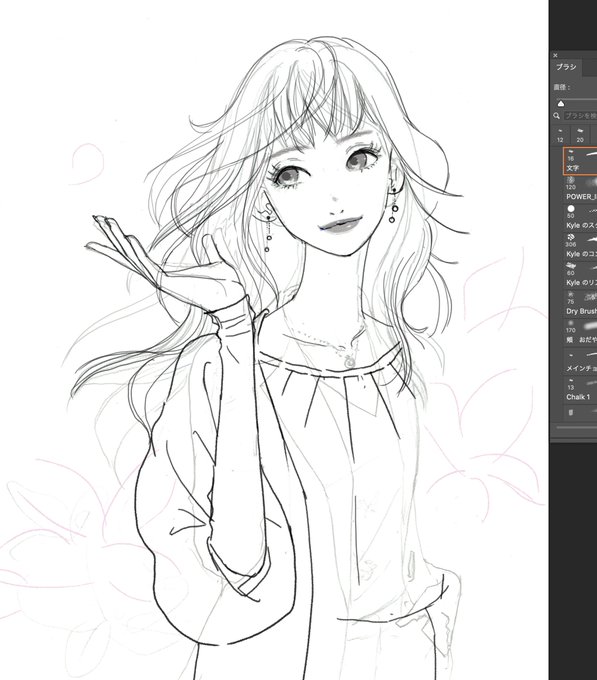Select the POWER brush preset size 120

tap(580, 190)
